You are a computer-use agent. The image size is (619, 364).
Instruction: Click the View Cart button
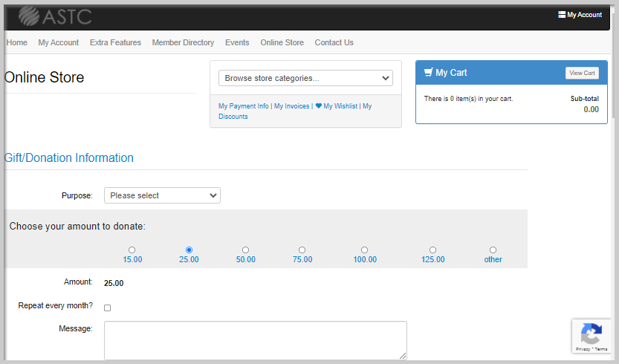pyautogui.click(x=582, y=73)
